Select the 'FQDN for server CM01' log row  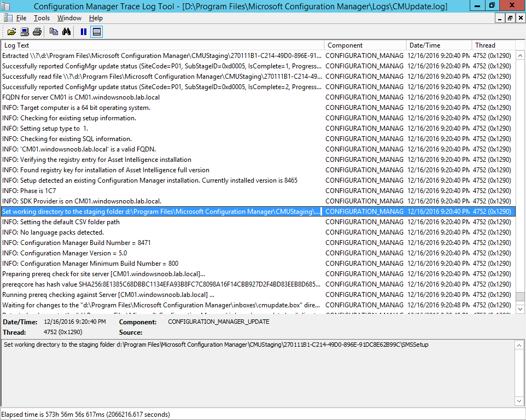click(258, 97)
